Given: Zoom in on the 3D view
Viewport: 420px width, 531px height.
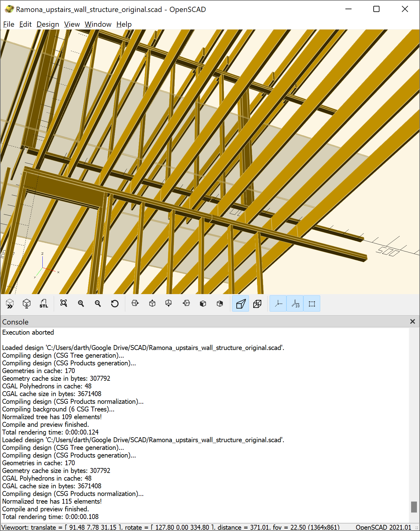Looking at the screenshot, I should point(81,304).
